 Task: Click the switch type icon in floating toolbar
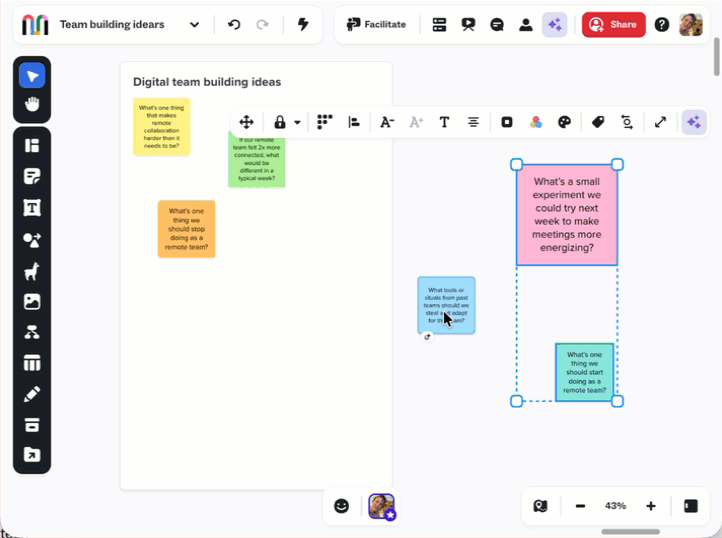[627, 122]
